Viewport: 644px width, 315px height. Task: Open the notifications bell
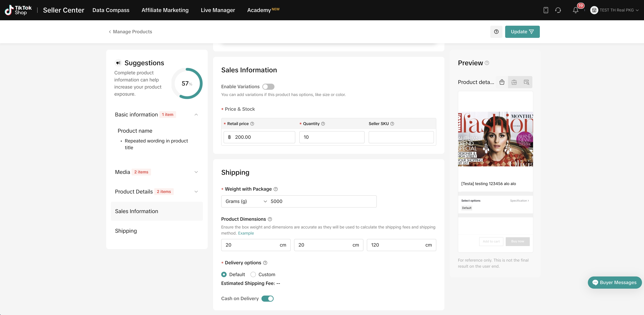(576, 10)
